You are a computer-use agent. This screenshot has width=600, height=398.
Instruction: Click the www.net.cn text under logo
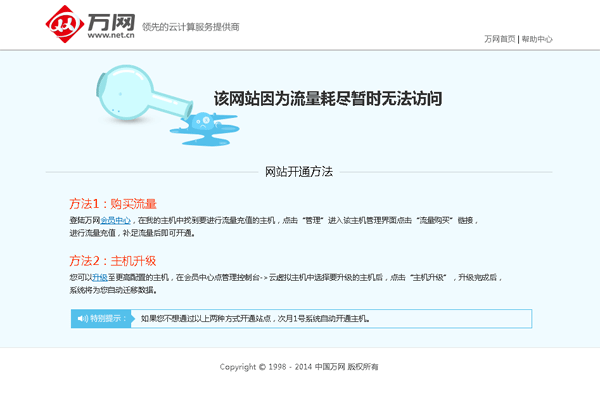(111, 35)
